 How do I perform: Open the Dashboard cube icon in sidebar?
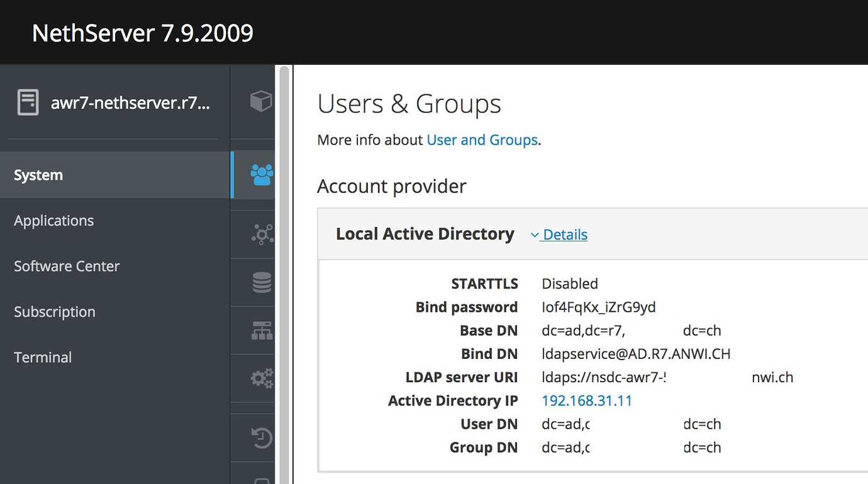(260, 101)
